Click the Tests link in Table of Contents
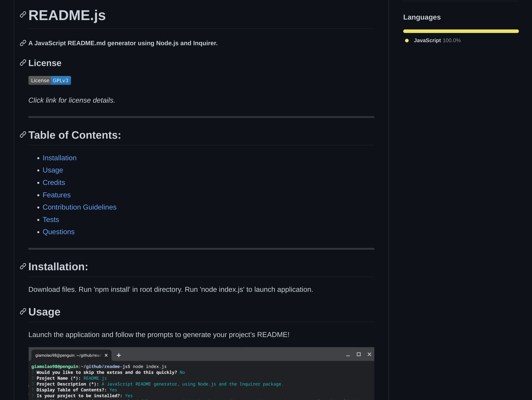The width and height of the screenshot is (532, 400). pyautogui.click(x=51, y=219)
